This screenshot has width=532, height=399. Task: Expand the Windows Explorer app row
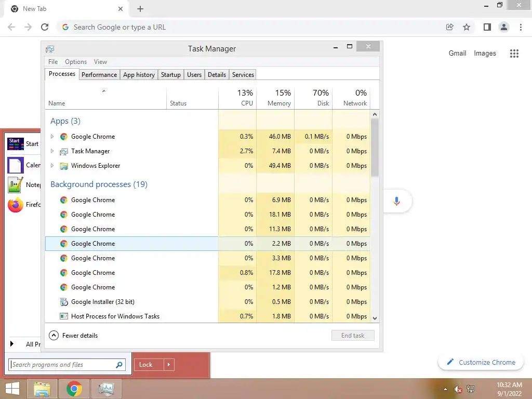click(52, 166)
